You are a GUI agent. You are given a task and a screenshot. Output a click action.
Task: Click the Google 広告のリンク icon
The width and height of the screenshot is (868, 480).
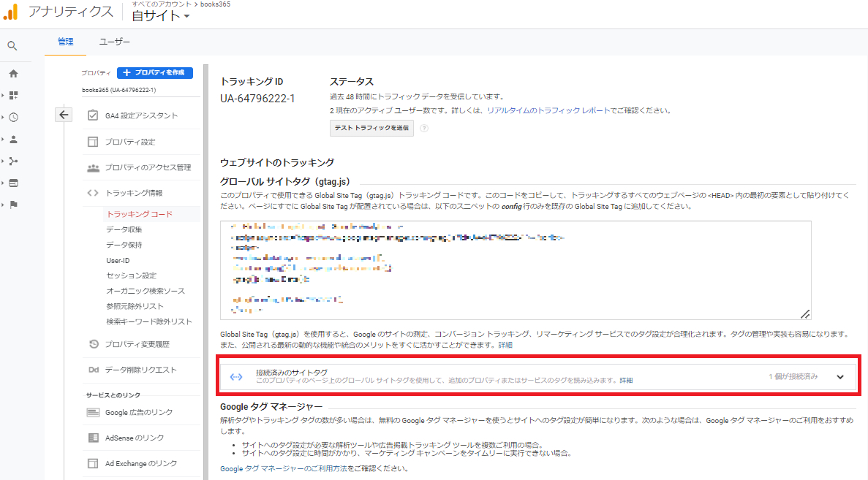(93, 413)
